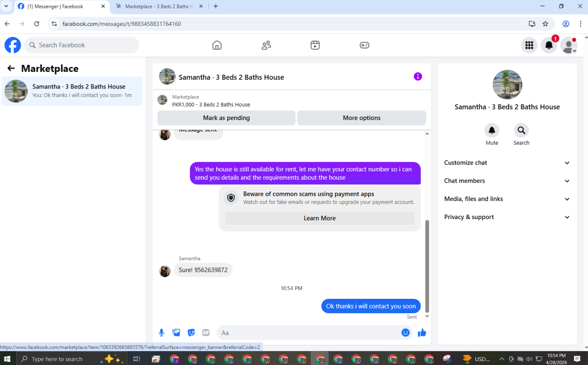Expand Privacy & support section

tap(507, 217)
